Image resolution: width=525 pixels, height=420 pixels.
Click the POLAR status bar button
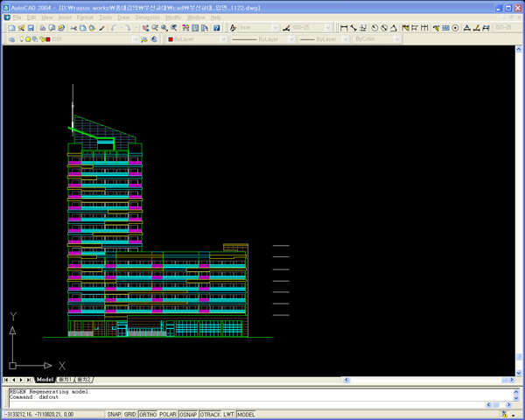point(166,415)
